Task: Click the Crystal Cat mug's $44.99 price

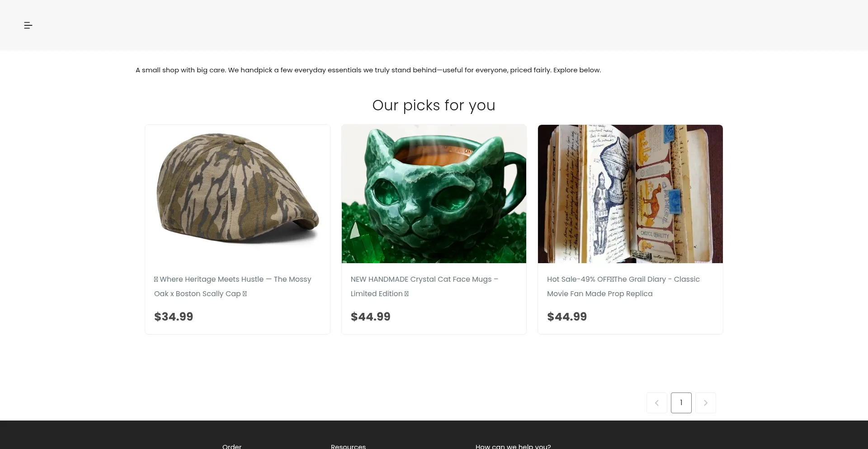Action: point(370,317)
